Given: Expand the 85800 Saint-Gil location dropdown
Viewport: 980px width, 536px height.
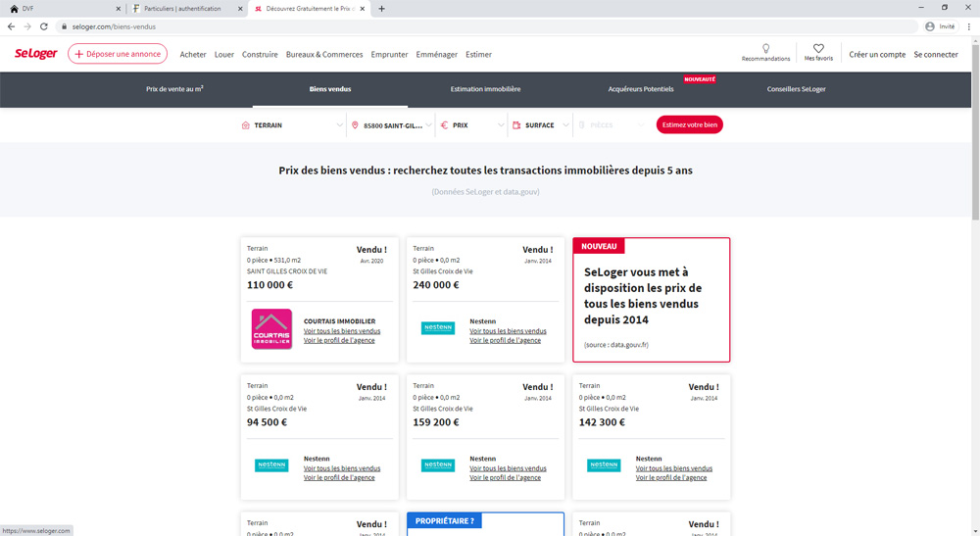Looking at the screenshot, I should [x=391, y=125].
